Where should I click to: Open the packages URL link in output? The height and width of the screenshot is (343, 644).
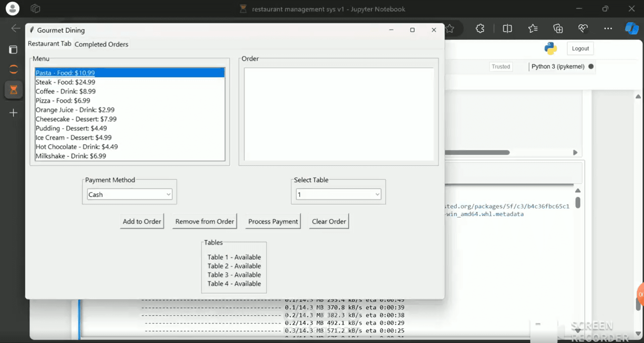click(507, 206)
